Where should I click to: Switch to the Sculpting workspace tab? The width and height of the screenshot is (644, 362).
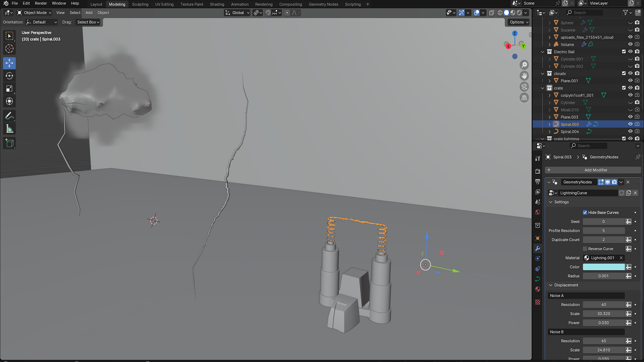click(140, 4)
